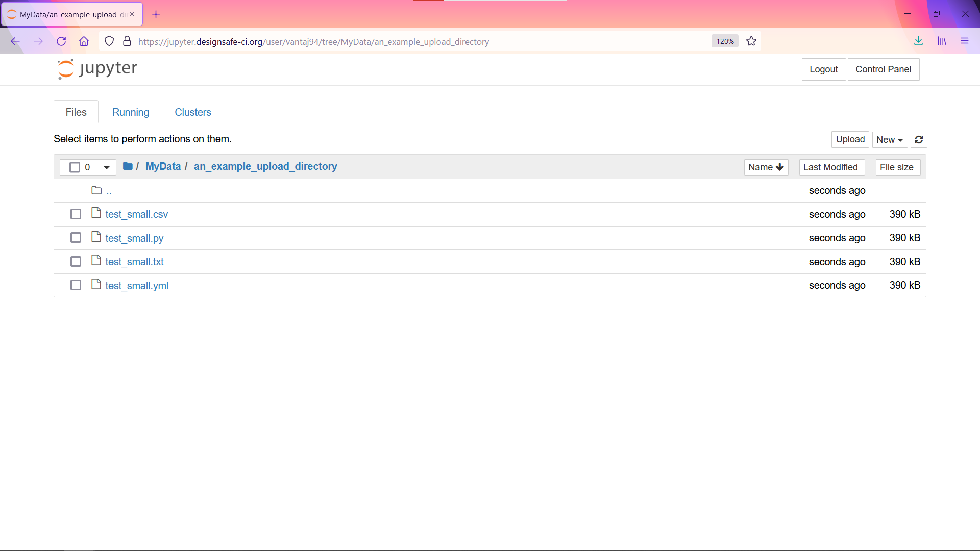The height and width of the screenshot is (551, 980).
Task: Open the browser downloads icon
Action: [918, 41]
